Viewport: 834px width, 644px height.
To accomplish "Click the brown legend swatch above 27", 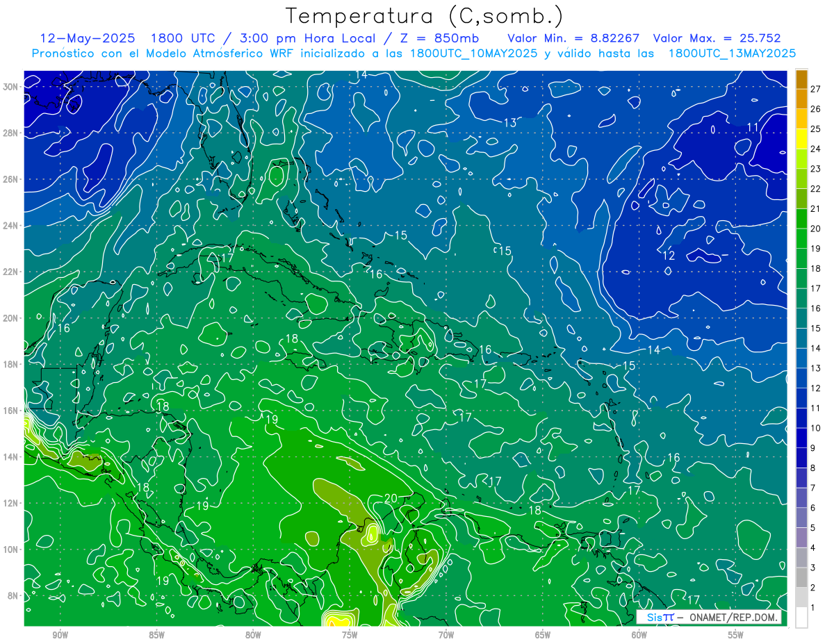I will 801,79.
